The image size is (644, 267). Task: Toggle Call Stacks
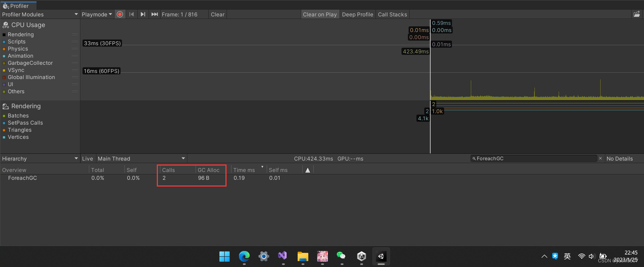pyautogui.click(x=393, y=14)
